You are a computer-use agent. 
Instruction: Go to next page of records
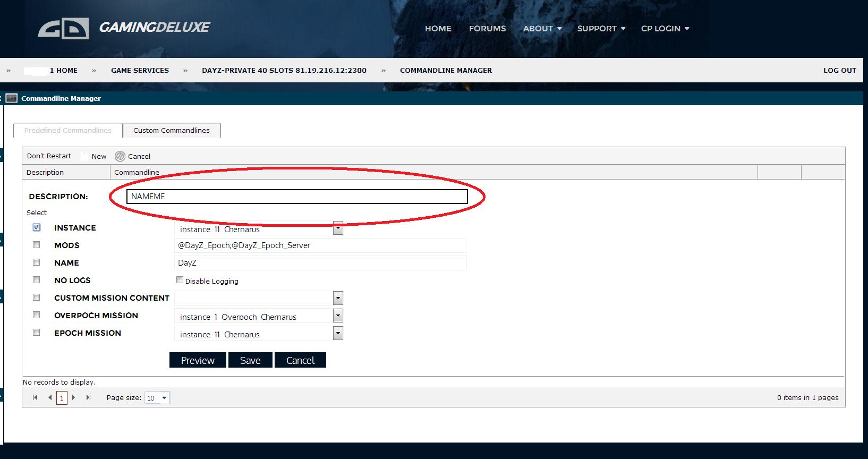tap(74, 397)
